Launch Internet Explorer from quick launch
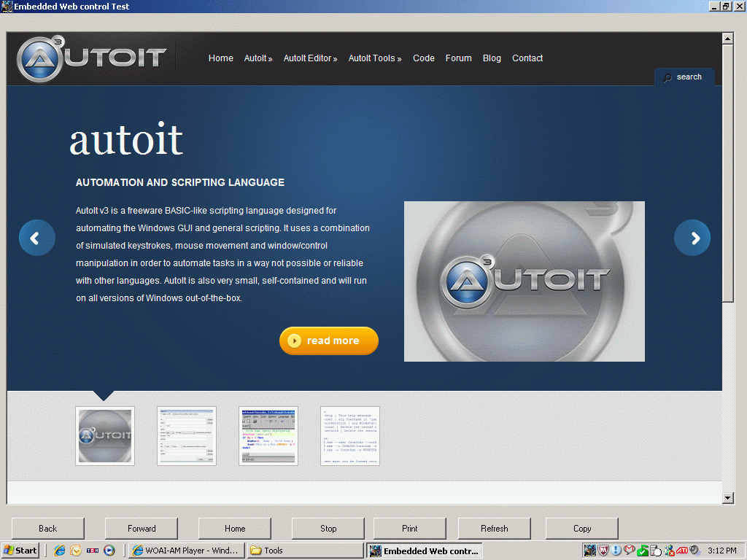Viewport: 747px width, 560px height. click(60, 551)
